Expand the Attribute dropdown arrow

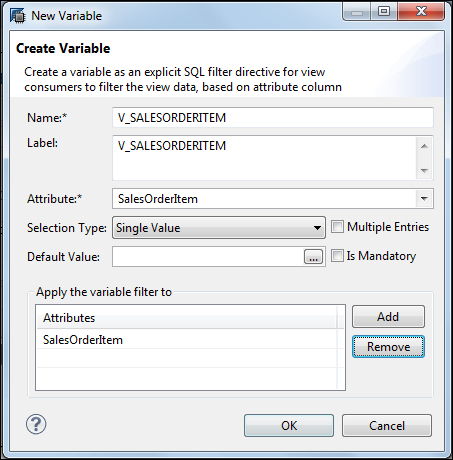tap(424, 199)
